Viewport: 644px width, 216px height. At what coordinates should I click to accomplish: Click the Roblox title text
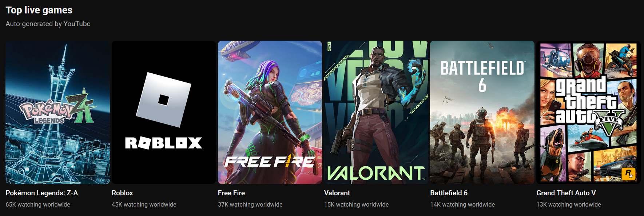coord(122,193)
